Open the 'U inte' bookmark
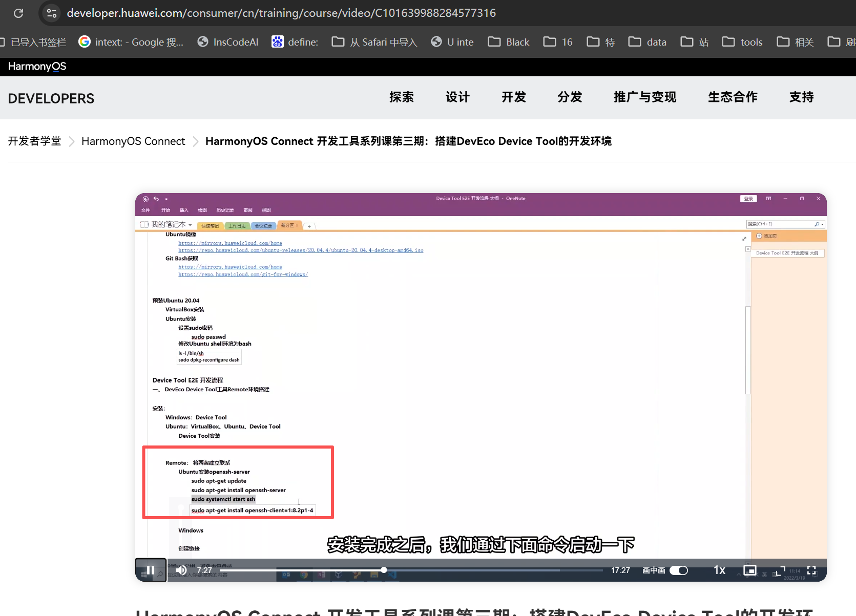This screenshot has height=616, width=856. [x=452, y=42]
